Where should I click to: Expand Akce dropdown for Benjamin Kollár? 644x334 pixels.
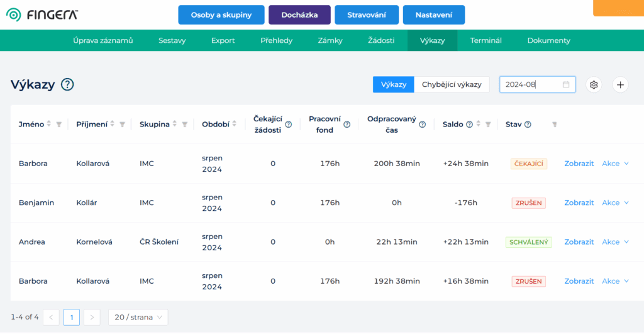pyautogui.click(x=615, y=203)
